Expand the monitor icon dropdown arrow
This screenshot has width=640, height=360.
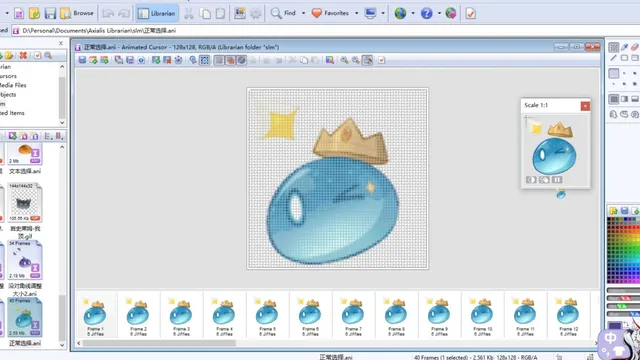click(x=383, y=13)
